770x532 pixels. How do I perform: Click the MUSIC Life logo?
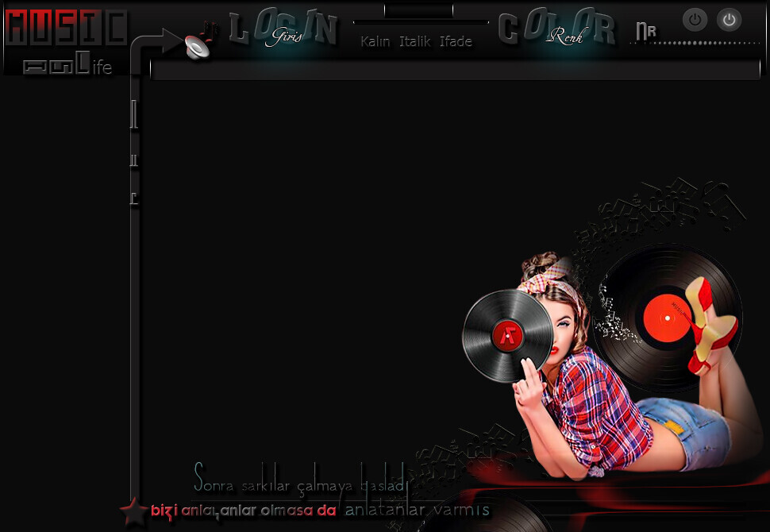click(x=65, y=41)
